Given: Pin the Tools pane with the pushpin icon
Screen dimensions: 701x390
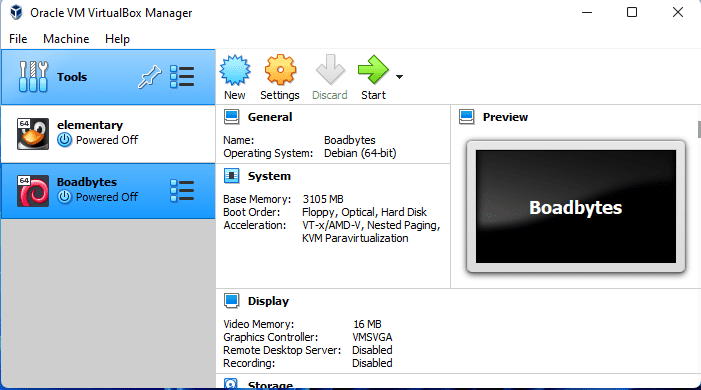Looking at the screenshot, I should click(x=149, y=77).
